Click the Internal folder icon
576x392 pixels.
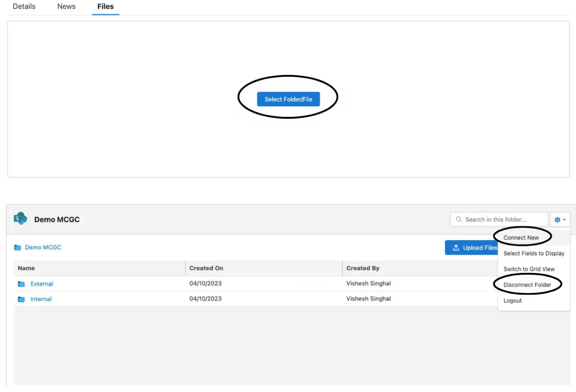pyautogui.click(x=21, y=299)
